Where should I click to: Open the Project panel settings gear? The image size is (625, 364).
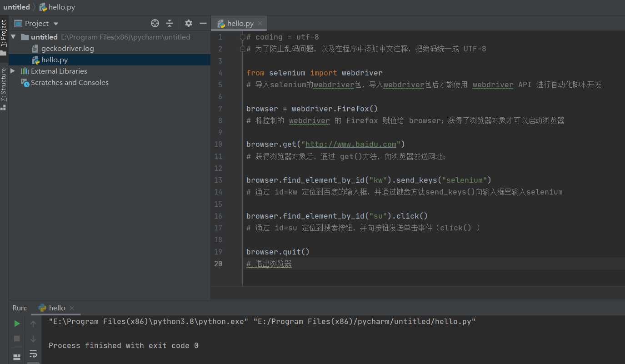coord(189,23)
